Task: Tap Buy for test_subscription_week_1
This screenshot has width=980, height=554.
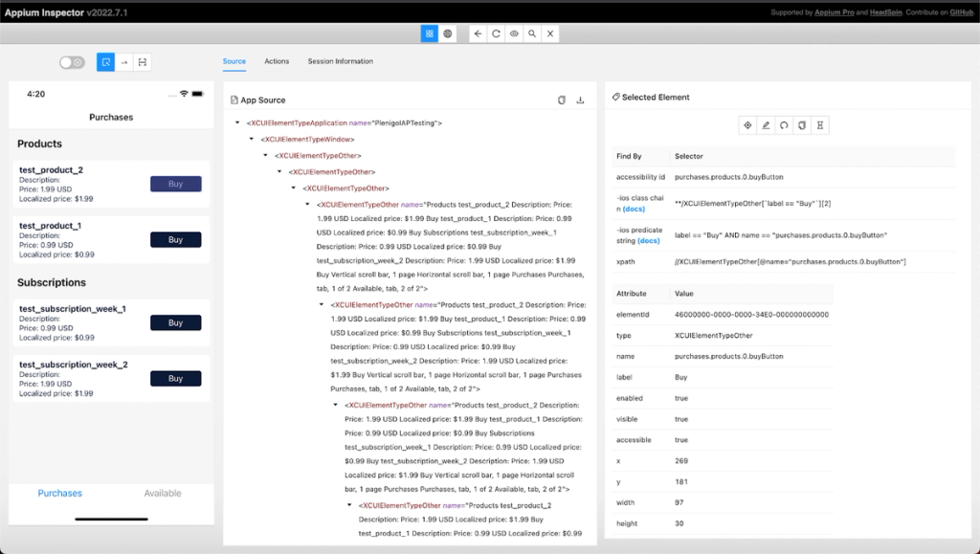Action: coord(176,322)
